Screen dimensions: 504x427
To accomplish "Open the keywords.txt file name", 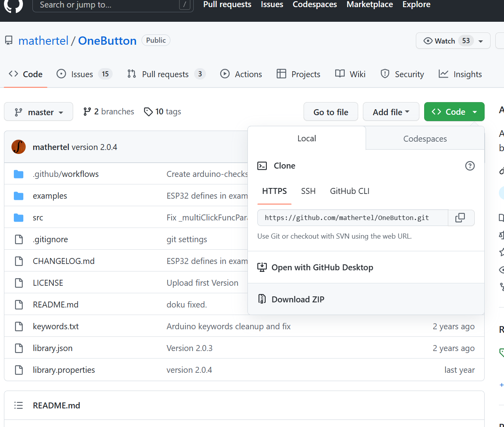I will coord(56,326).
